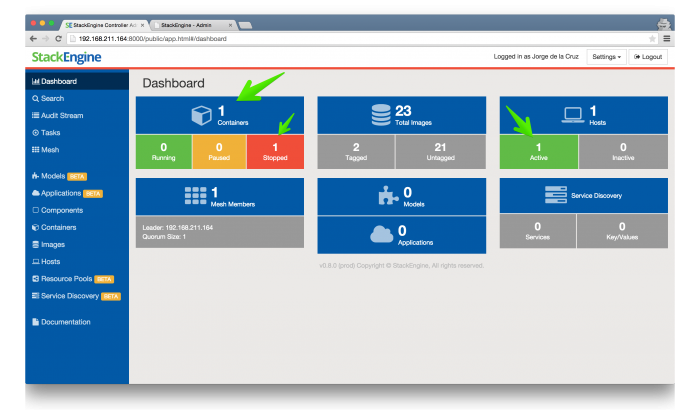
Task: Click the Models puzzle piece icon
Action: coord(388,195)
